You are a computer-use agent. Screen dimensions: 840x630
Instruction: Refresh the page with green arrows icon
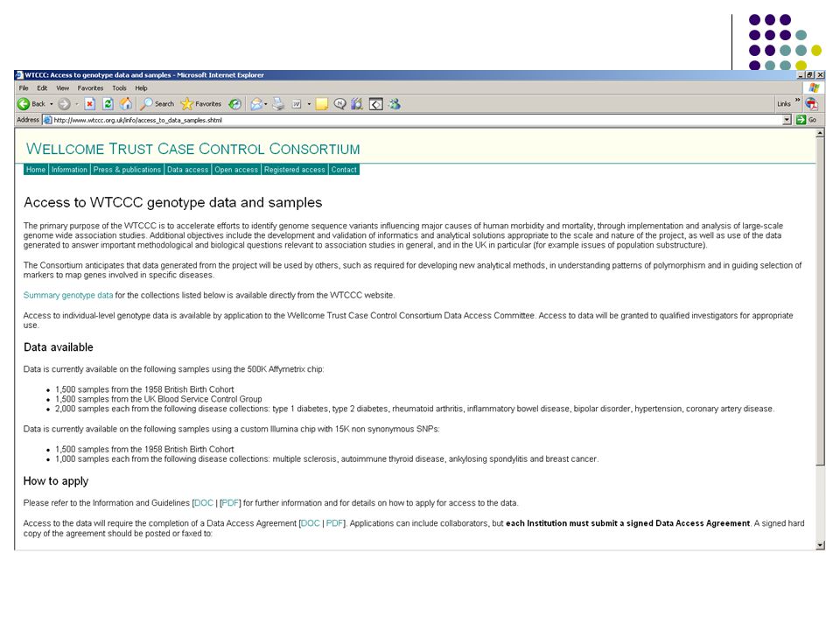[x=108, y=104]
